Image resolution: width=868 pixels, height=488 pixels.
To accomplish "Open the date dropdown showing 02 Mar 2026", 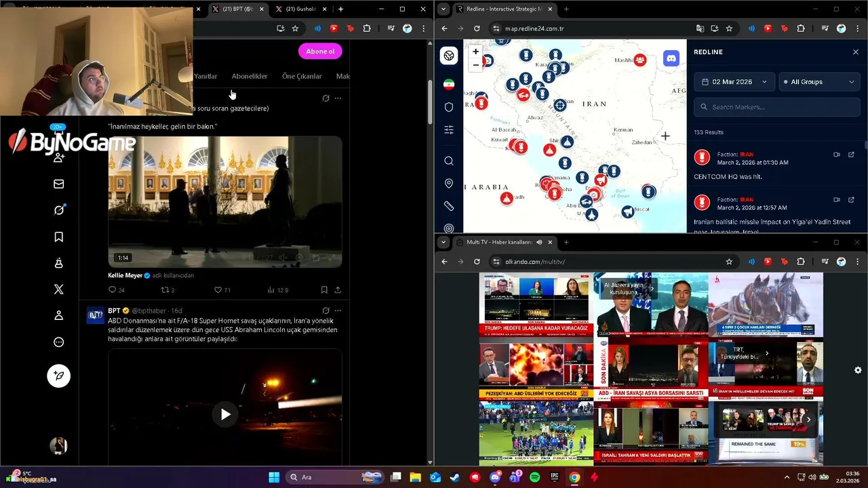I will [x=734, y=81].
